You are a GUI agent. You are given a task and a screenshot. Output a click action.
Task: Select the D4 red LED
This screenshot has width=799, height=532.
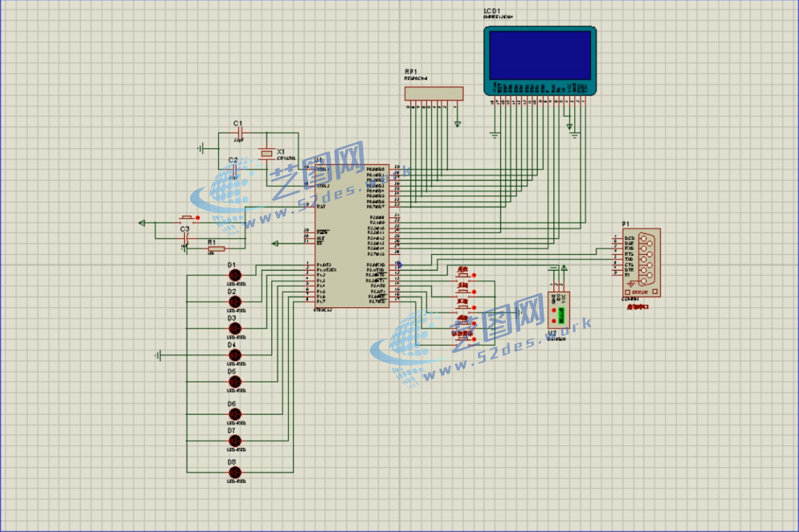tap(235, 355)
